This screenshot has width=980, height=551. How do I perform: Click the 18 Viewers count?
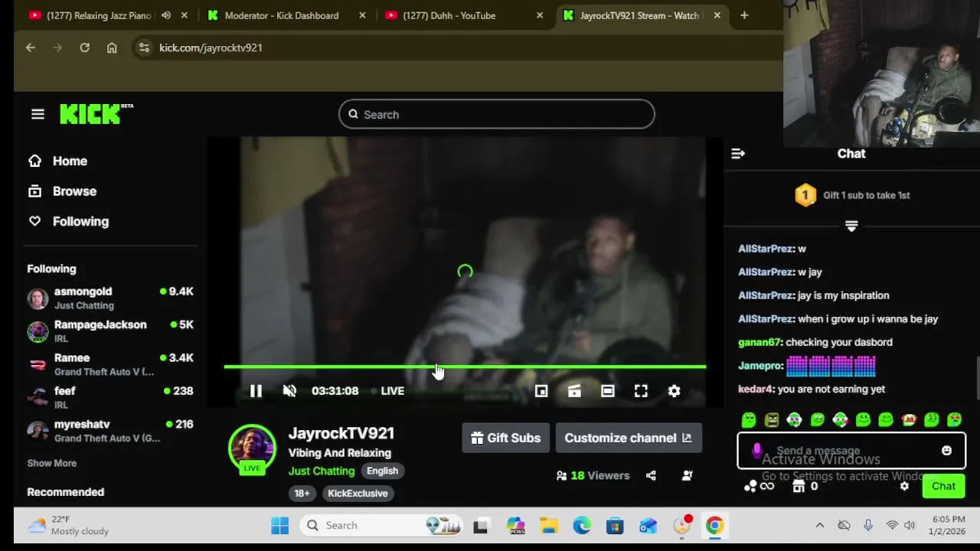[593, 475]
